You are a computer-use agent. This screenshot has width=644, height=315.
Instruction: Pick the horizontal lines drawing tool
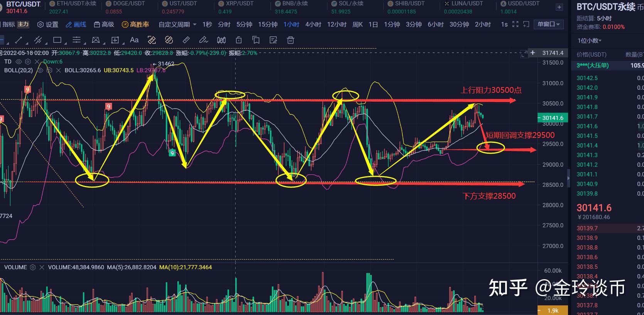(x=76, y=40)
